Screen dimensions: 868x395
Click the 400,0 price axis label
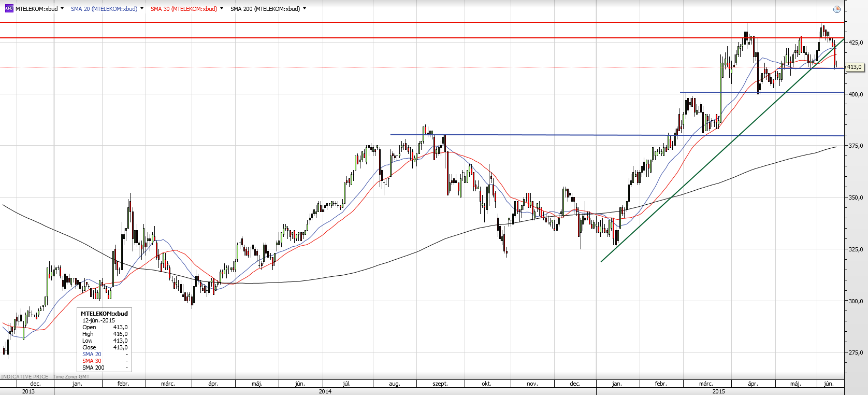click(856, 94)
